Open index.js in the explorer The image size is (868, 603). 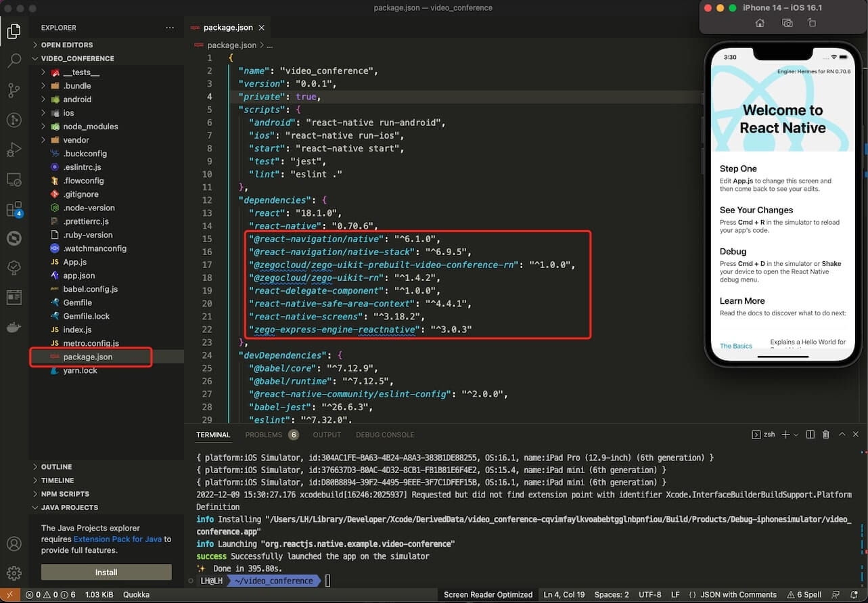[x=77, y=330]
